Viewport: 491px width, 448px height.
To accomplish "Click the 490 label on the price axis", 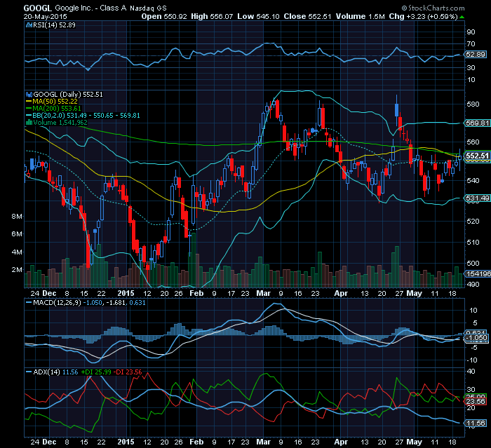I will coord(473,284).
